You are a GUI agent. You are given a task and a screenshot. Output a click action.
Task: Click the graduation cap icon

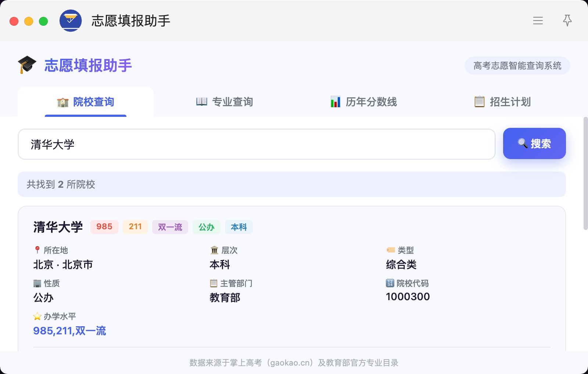tap(27, 65)
